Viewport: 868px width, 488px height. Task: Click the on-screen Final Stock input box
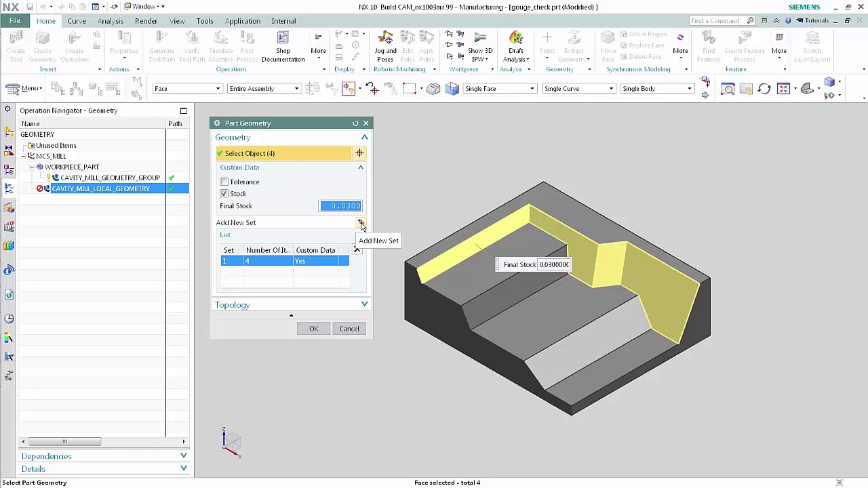pos(553,265)
